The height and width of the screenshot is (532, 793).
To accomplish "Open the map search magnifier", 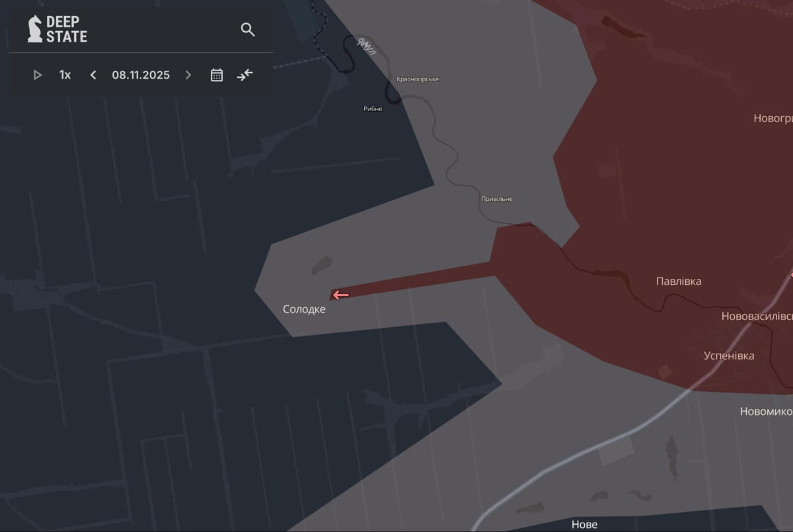I will (248, 29).
